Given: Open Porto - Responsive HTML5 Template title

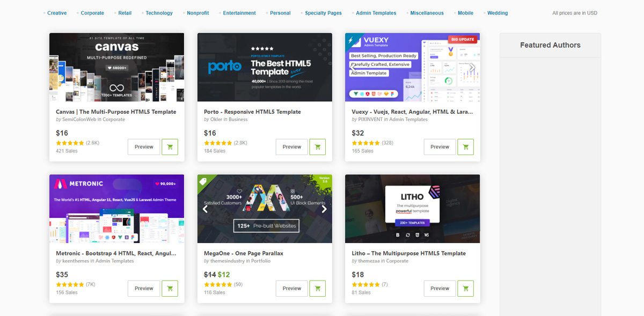Looking at the screenshot, I should click(x=252, y=112).
